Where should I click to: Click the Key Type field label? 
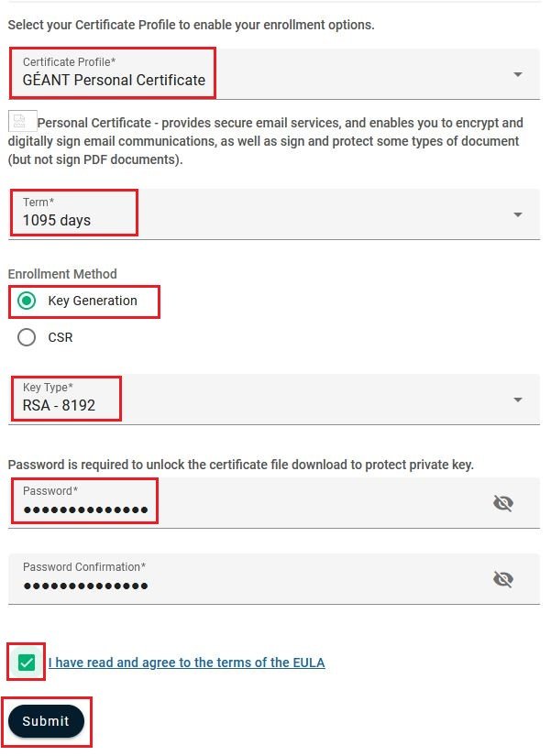(48, 388)
